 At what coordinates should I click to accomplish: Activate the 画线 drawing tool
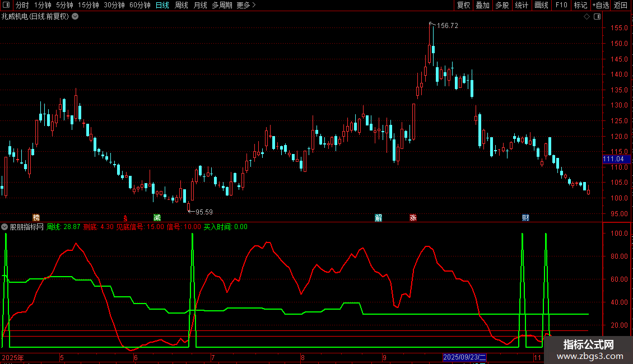(x=541, y=5)
